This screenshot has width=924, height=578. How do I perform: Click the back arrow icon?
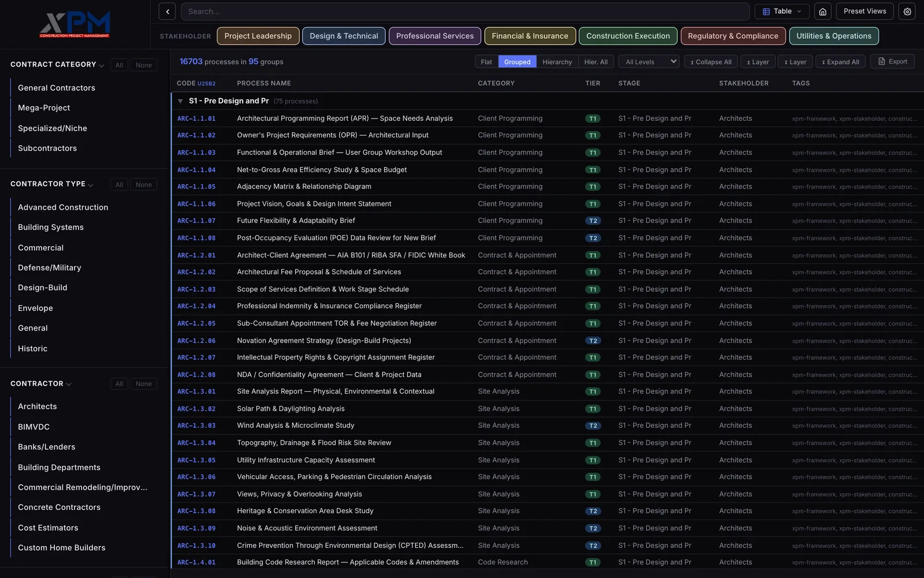[167, 12]
